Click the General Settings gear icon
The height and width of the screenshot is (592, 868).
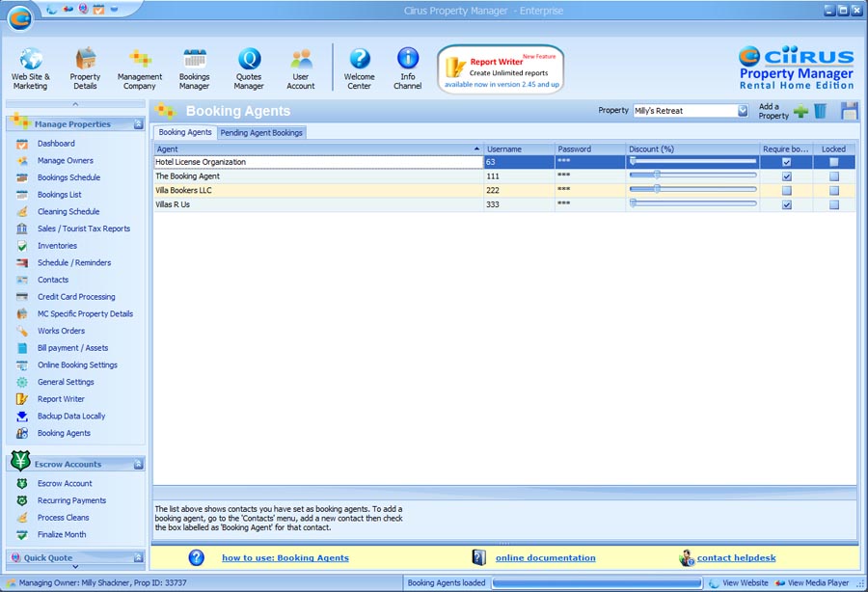click(22, 383)
